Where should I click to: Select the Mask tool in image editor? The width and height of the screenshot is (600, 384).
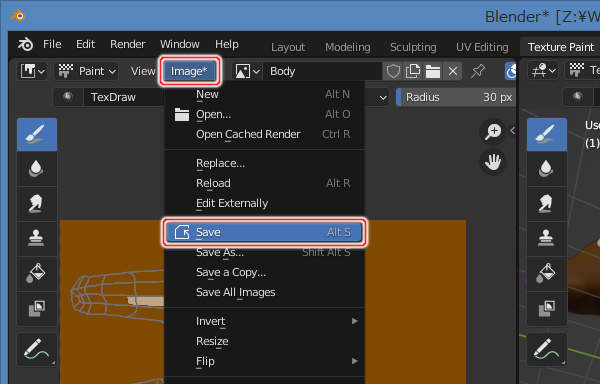[x=37, y=308]
